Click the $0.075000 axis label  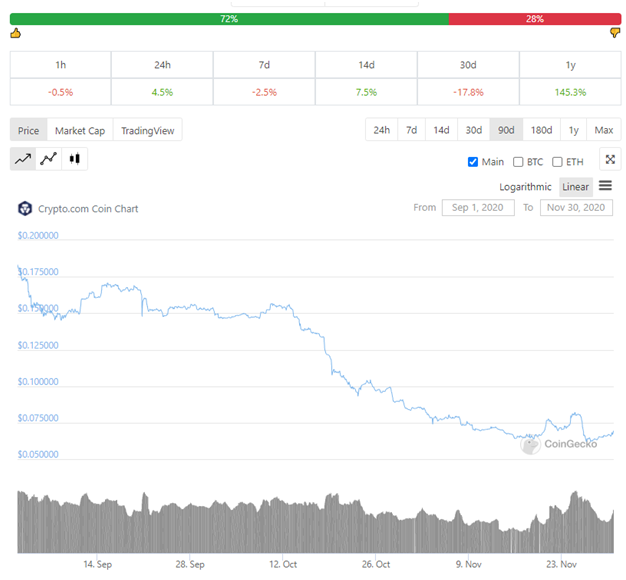click(38, 418)
